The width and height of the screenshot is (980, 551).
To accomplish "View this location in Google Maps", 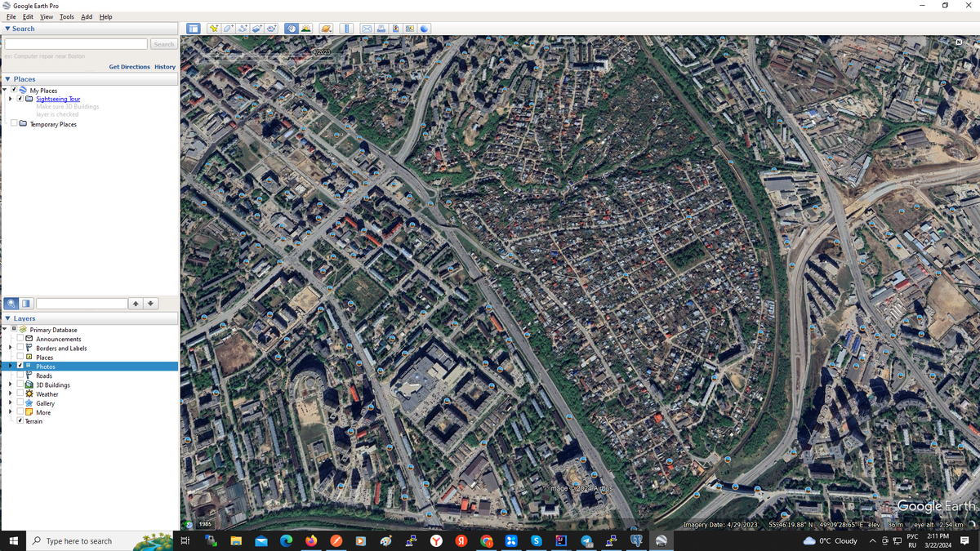I will tap(410, 29).
